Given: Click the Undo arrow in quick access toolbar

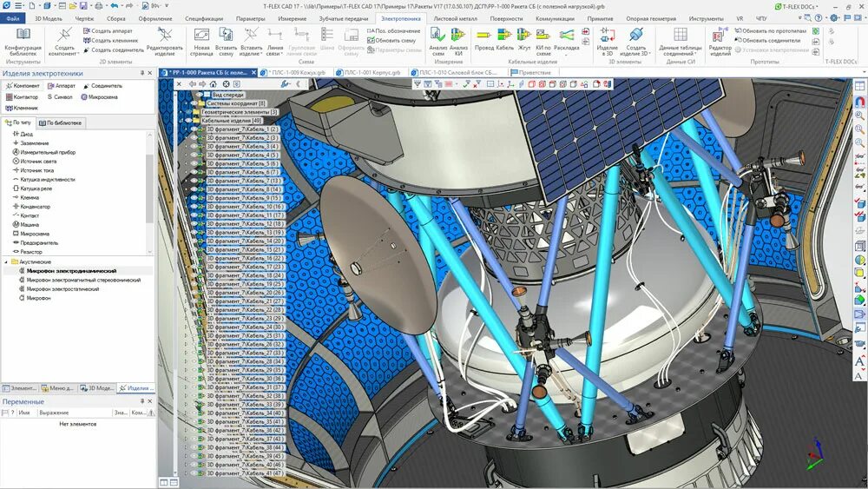Looking at the screenshot, I should point(114,5).
